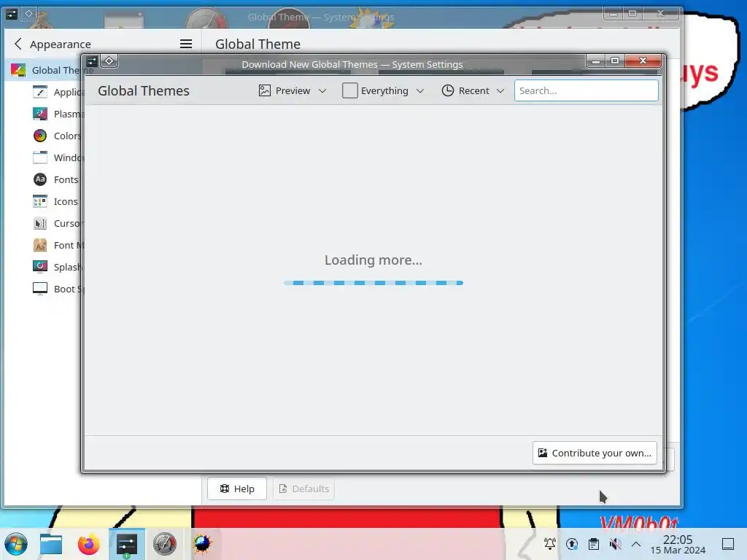
Task: Click the Splash Screen sidebar icon
Action: (40, 267)
